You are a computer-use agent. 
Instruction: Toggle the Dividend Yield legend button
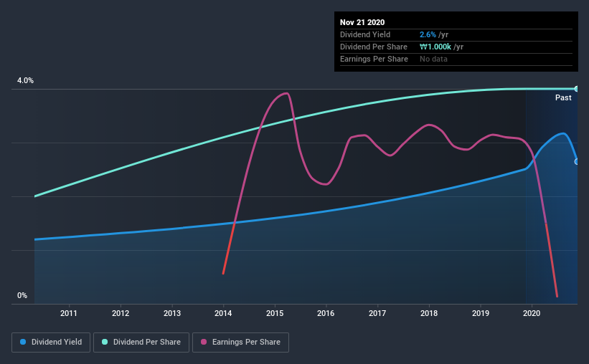click(51, 343)
